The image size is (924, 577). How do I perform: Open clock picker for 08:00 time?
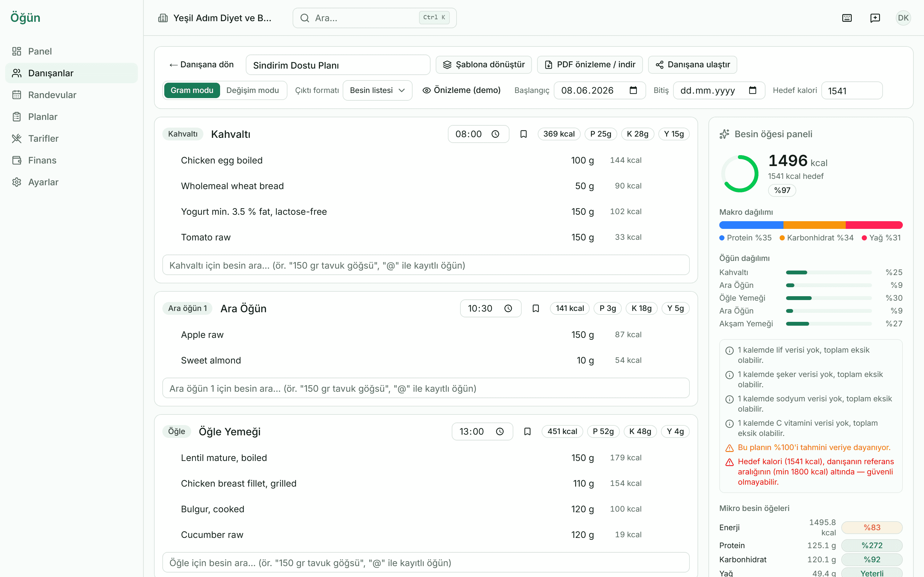tap(495, 134)
